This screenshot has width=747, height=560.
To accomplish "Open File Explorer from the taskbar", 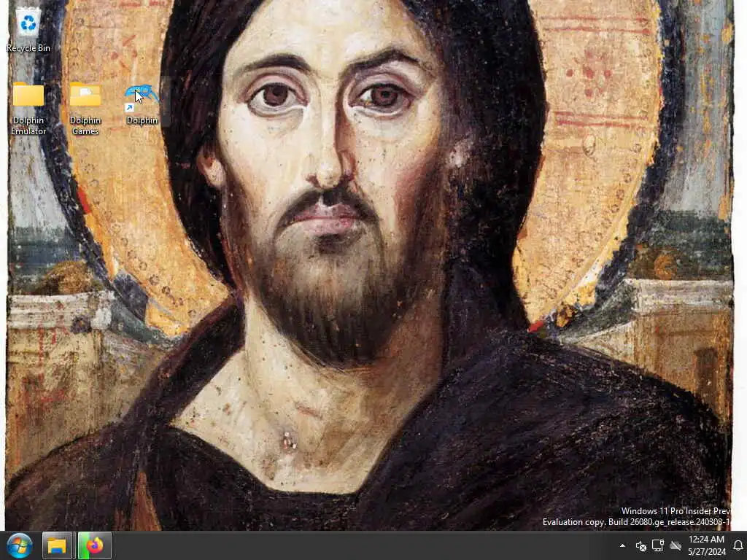I will [57, 545].
